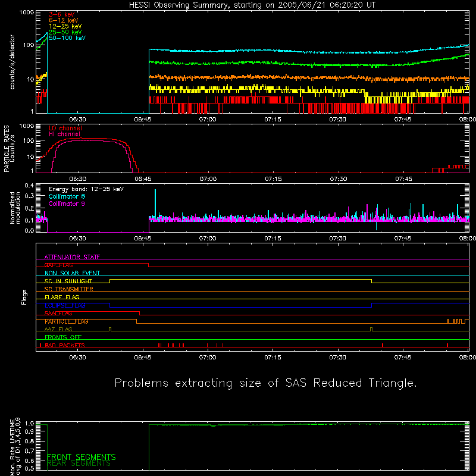Viewport: 476px width, 476px height.
Task: Click the HI channel legend entry
Action: click(x=64, y=134)
